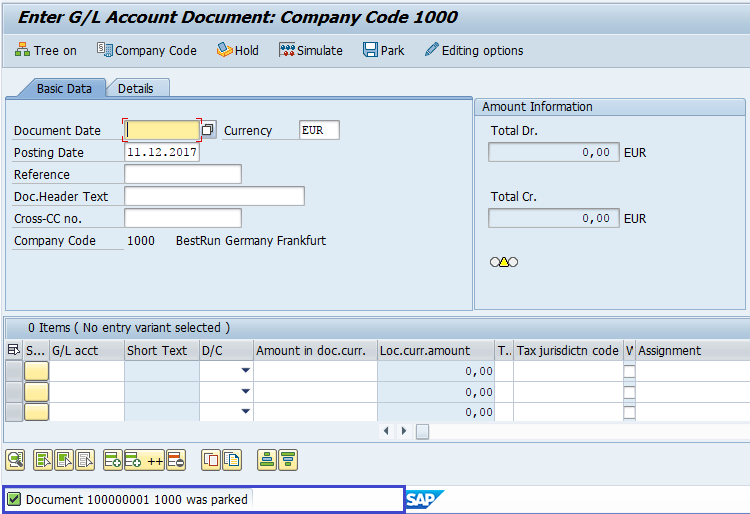
Task: Click the copy line icon
Action: tap(211, 460)
